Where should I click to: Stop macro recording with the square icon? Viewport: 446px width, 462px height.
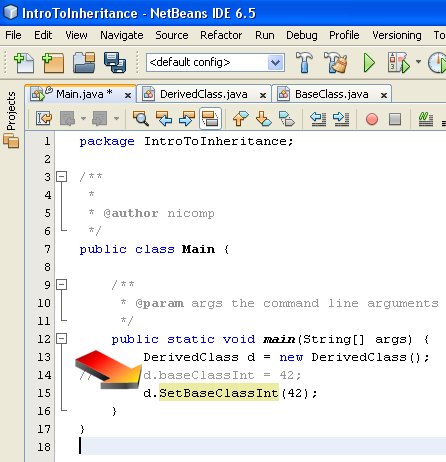(395, 119)
